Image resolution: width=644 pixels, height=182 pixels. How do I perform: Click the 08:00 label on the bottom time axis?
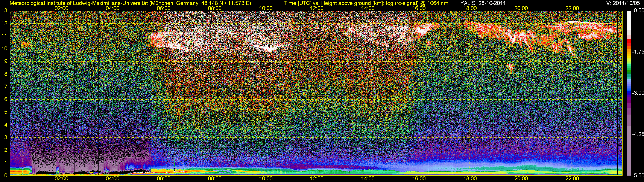click(215, 179)
